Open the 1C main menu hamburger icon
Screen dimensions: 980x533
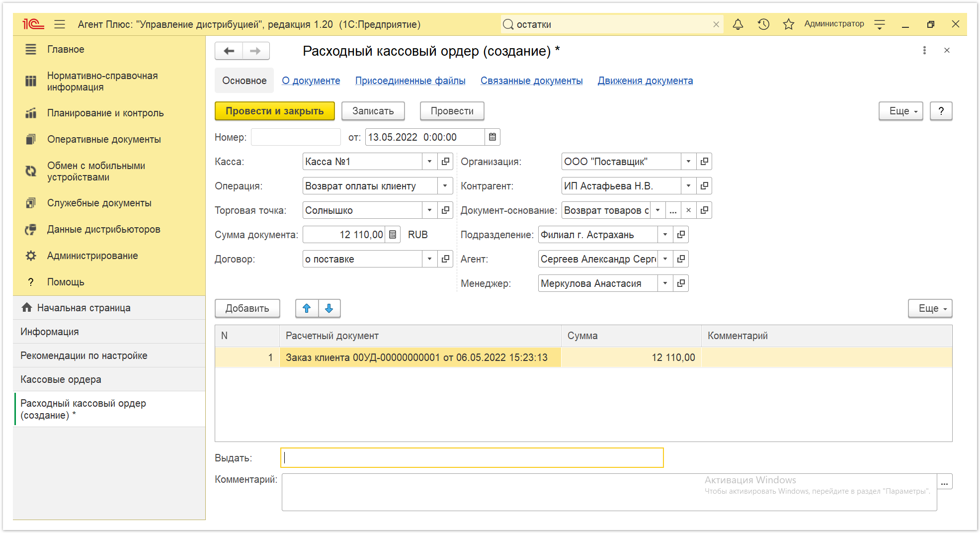coord(60,24)
